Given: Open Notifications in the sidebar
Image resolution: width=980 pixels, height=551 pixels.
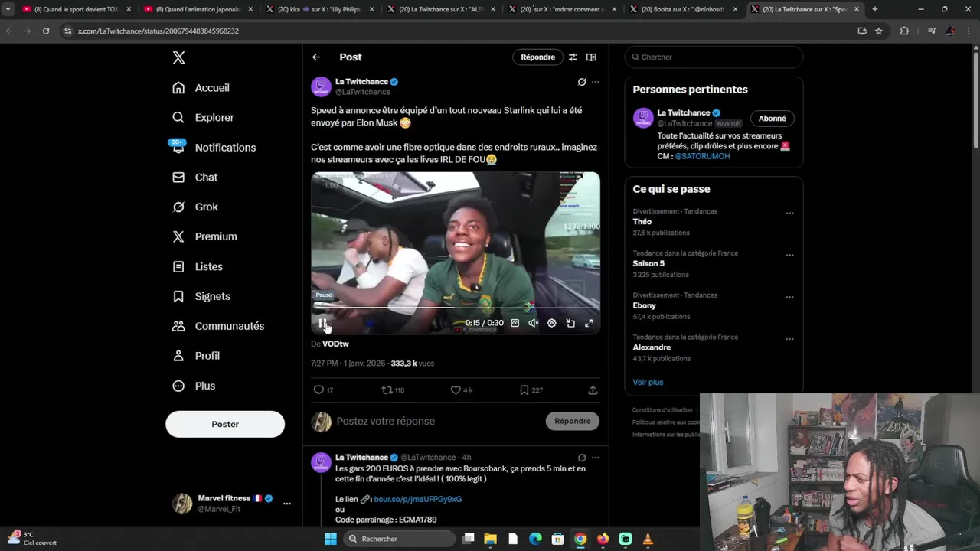Looking at the screenshot, I should [x=214, y=148].
